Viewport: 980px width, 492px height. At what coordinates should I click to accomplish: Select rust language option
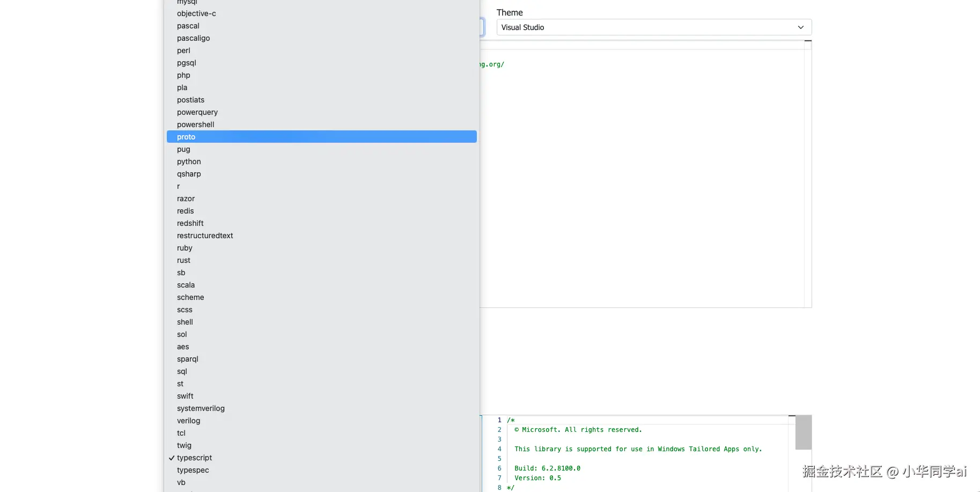click(322, 260)
